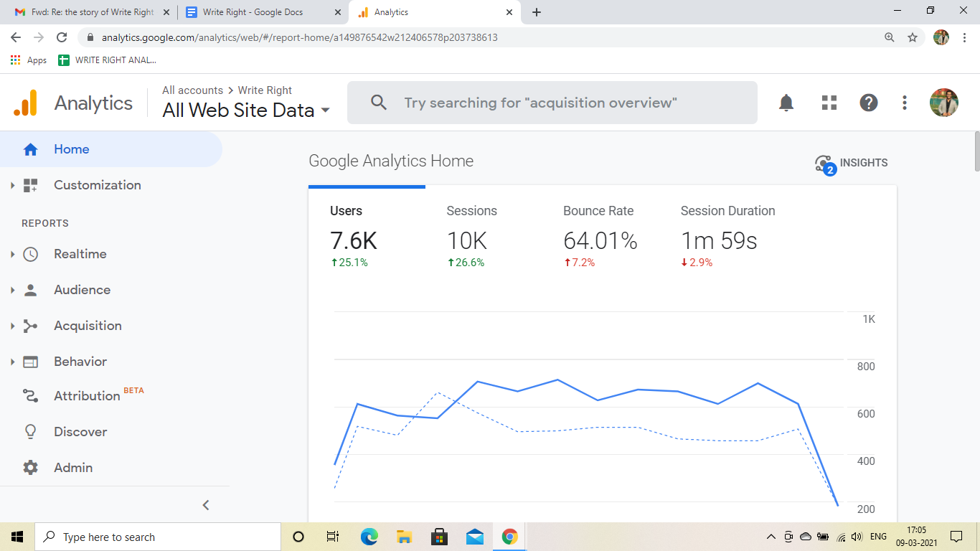
Task: Click the Attribution path icon
Action: 30,395
